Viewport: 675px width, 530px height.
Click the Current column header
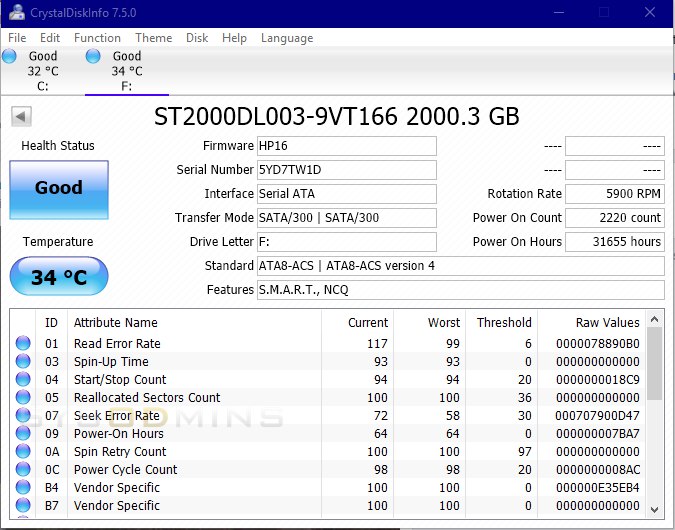[357, 322]
